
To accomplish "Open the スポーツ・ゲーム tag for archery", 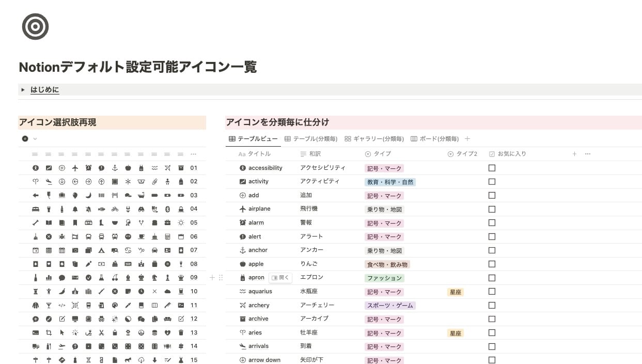I will (390, 305).
